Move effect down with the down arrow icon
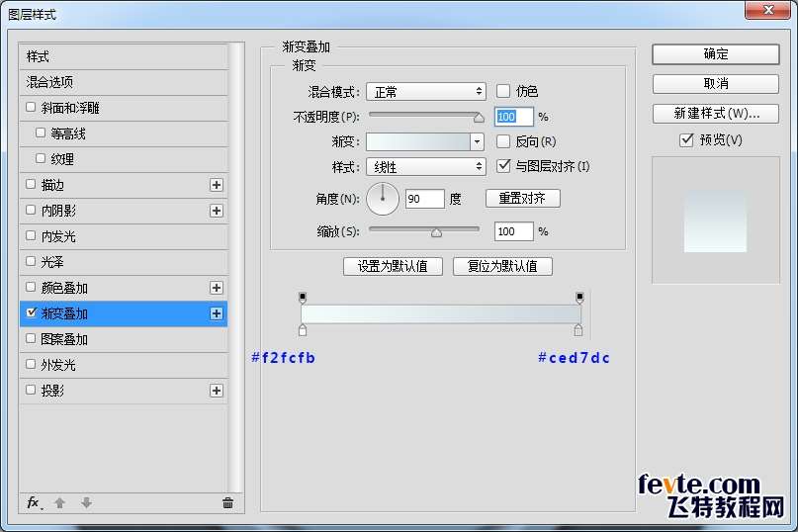 pos(86,503)
